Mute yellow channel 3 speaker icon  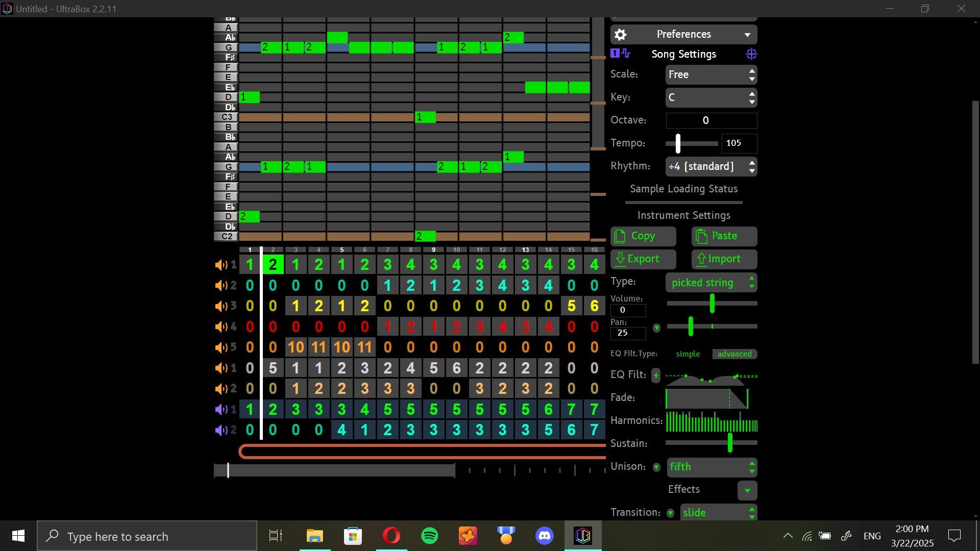tap(221, 306)
